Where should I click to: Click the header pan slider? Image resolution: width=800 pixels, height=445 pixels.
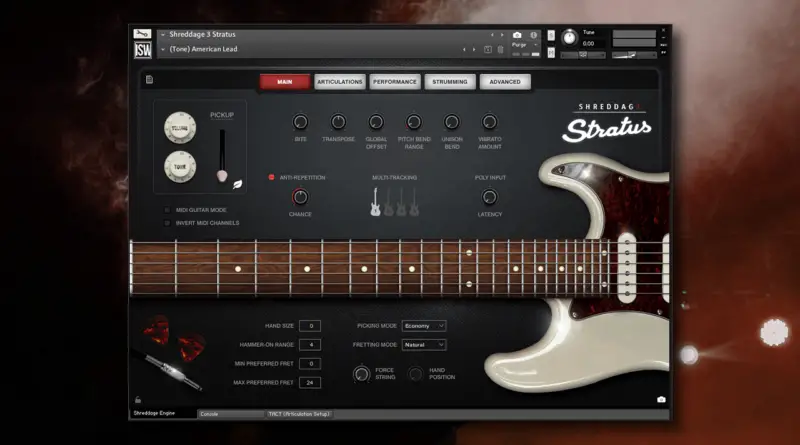pos(583,55)
